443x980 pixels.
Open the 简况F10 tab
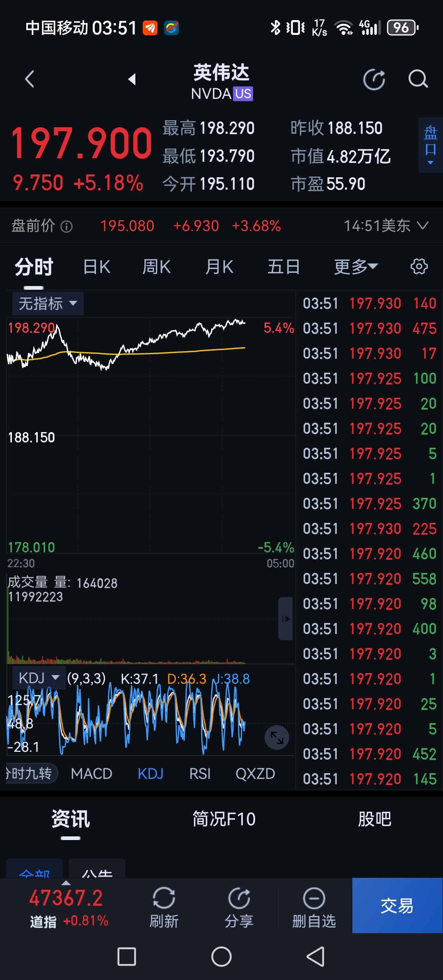tap(224, 819)
